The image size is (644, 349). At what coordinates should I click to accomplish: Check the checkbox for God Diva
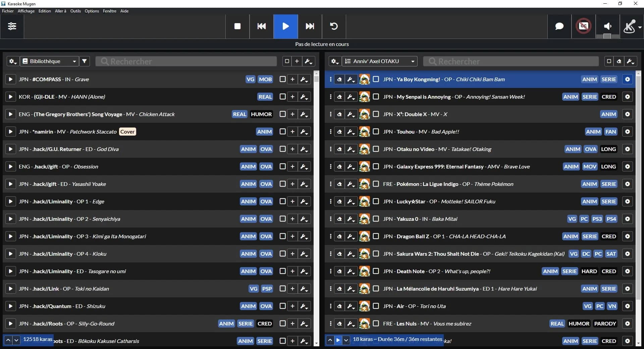[x=282, y=149]
